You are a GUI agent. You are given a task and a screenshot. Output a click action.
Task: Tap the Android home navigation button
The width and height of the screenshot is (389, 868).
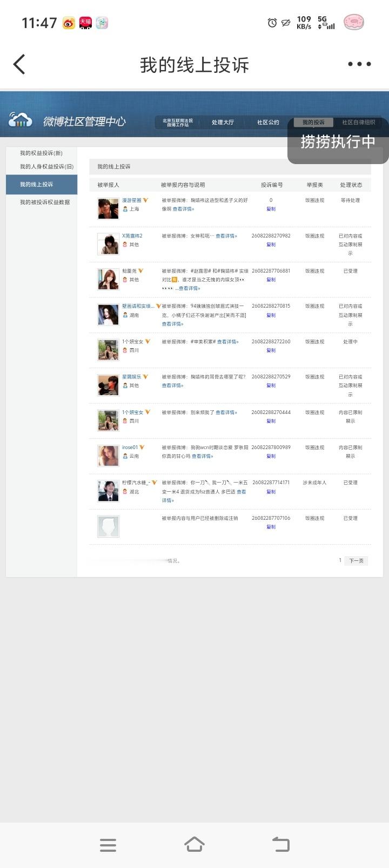(194, 844)
